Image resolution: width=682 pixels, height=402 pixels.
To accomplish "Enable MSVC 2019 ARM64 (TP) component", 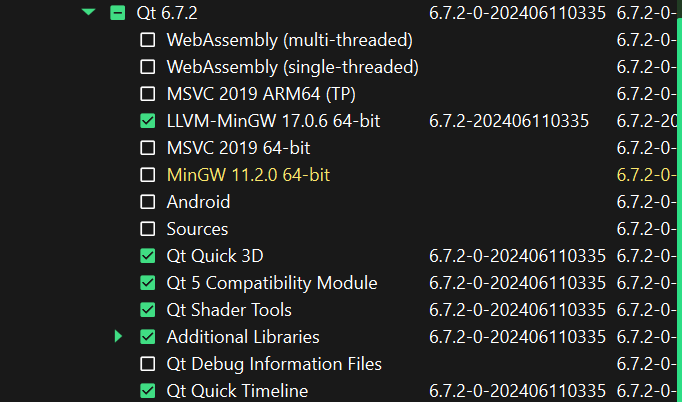I will [x=148, y=94].
